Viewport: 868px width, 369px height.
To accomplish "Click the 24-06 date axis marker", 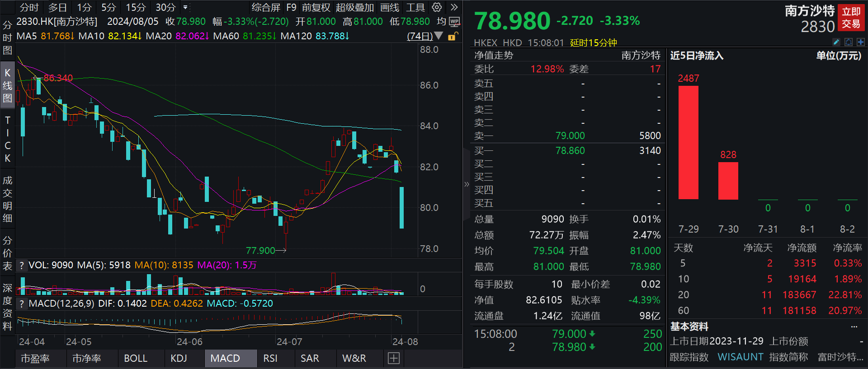I will coord(189,341).
